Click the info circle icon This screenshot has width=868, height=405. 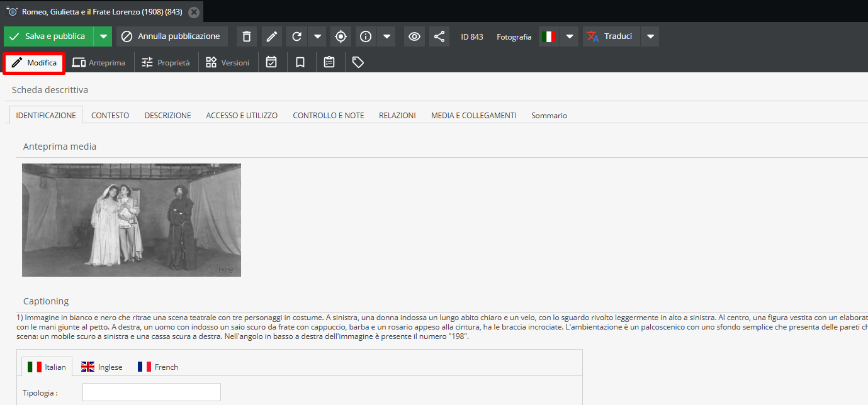pos(366,36)
